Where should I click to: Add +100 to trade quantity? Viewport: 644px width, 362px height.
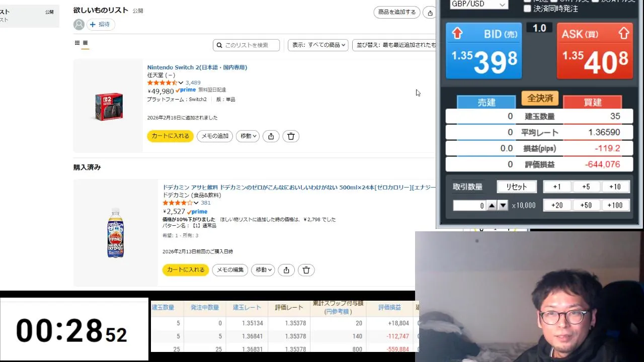pos(615,205)
